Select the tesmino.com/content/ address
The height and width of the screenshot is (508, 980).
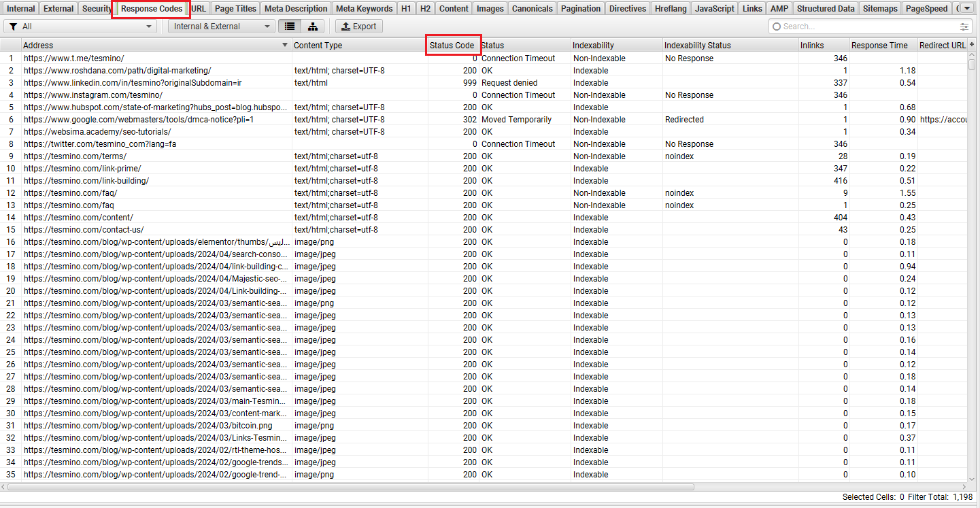coord(78,218)
